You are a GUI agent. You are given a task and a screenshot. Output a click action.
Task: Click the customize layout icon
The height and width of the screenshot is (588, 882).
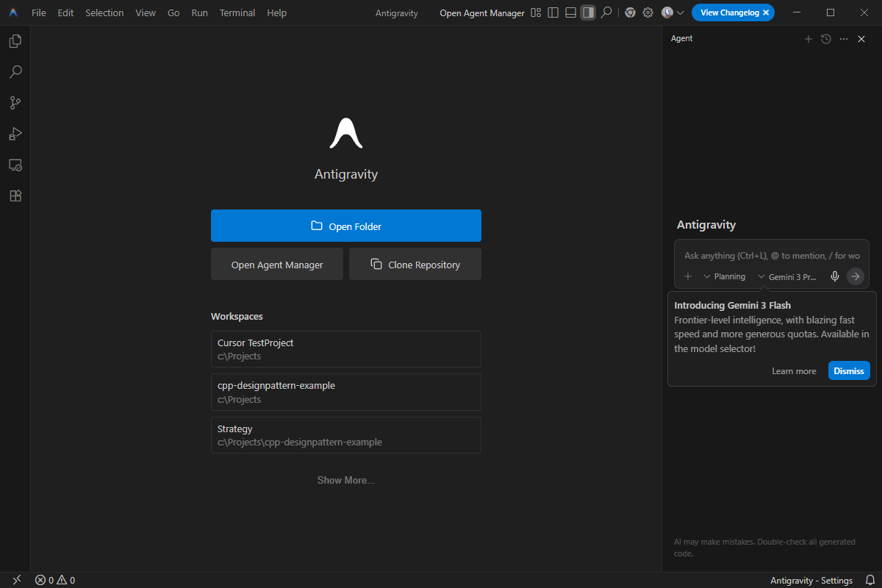(x=536, y=12)
